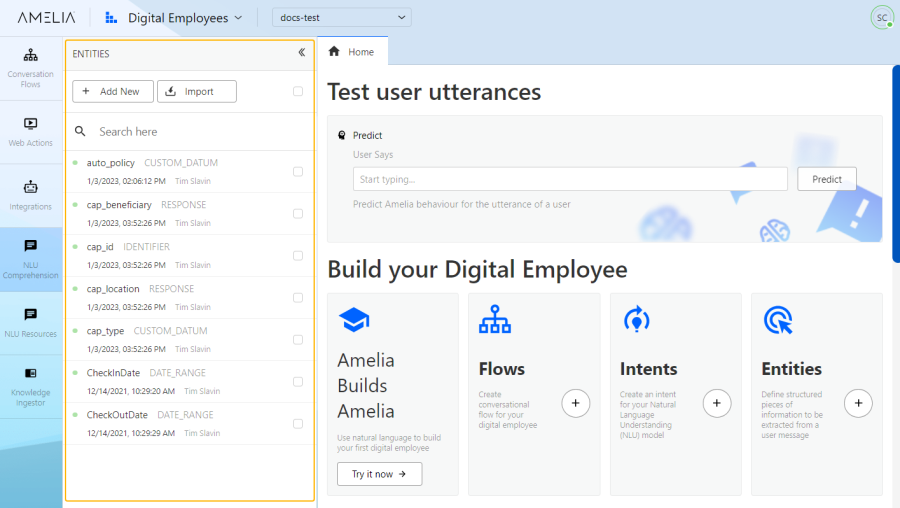The width and height of the screenshot is (900, 508).
Task: Open Conversation Flows in the sidebar
Action: pos(31,69)
